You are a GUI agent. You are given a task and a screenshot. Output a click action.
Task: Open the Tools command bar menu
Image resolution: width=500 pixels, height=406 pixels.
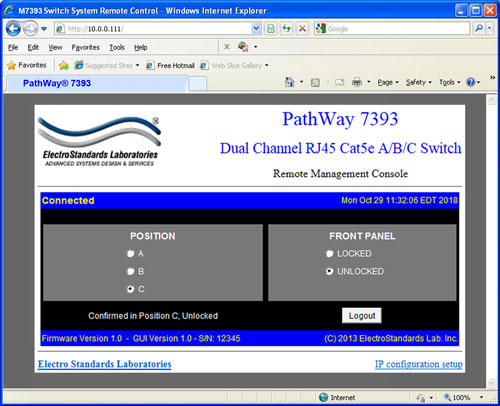(x=449, y=82)
